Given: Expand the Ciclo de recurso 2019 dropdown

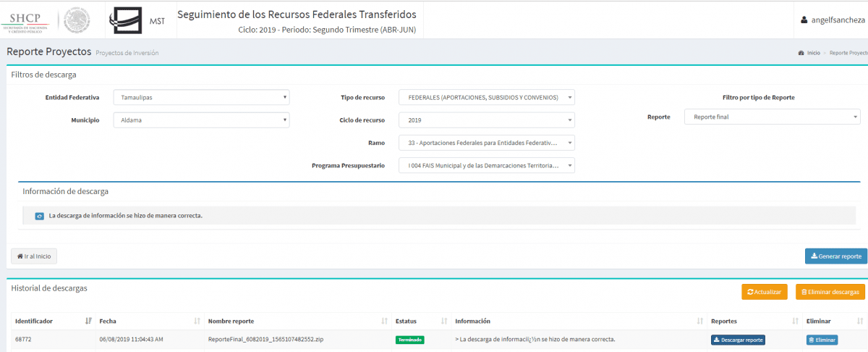Looking at the screenshot, I should [486, 120].
